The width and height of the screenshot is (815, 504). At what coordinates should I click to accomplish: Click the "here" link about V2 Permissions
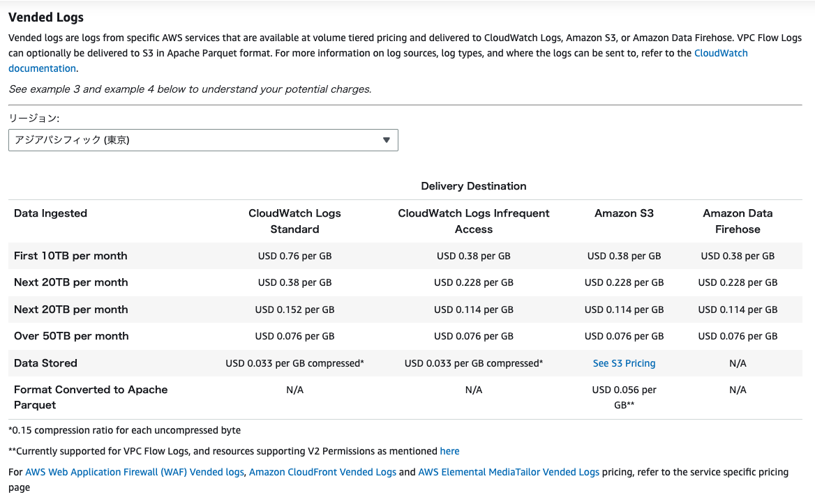[449, 451]
